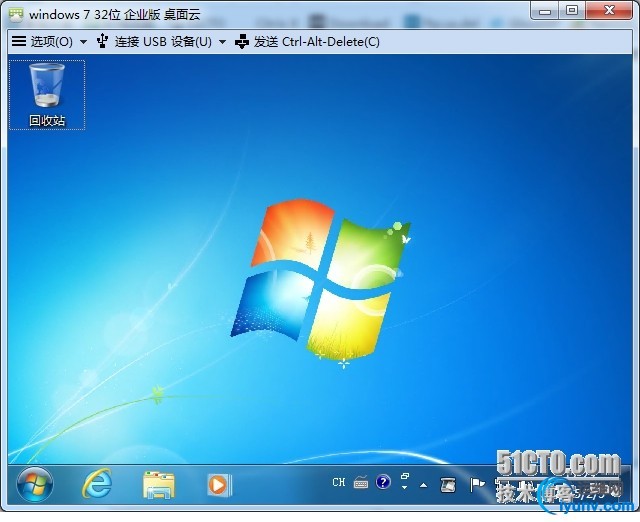Click the CH language indicator
Screen dimensions: 640x522
click(339, 482)
